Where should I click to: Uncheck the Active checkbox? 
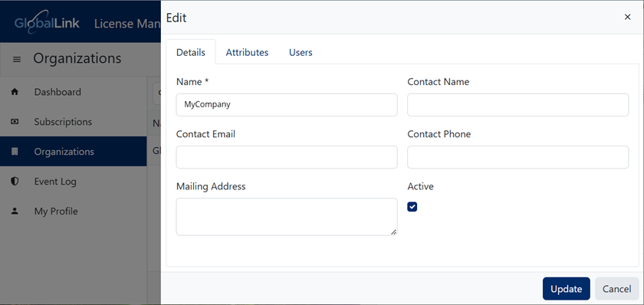[412, 206]
